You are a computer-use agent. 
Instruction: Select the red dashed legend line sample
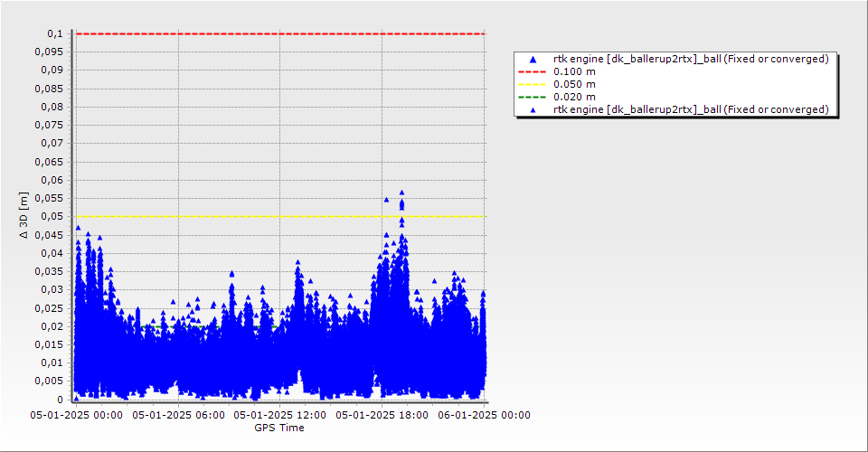532,72
